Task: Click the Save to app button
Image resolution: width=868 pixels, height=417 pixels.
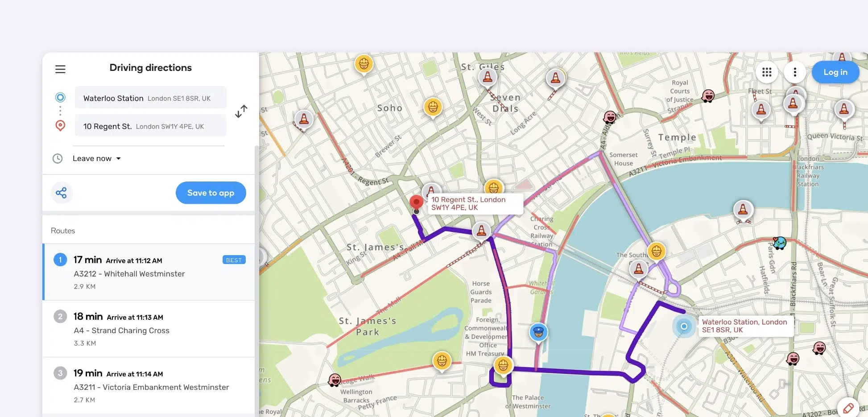Action: pos(211,193)
